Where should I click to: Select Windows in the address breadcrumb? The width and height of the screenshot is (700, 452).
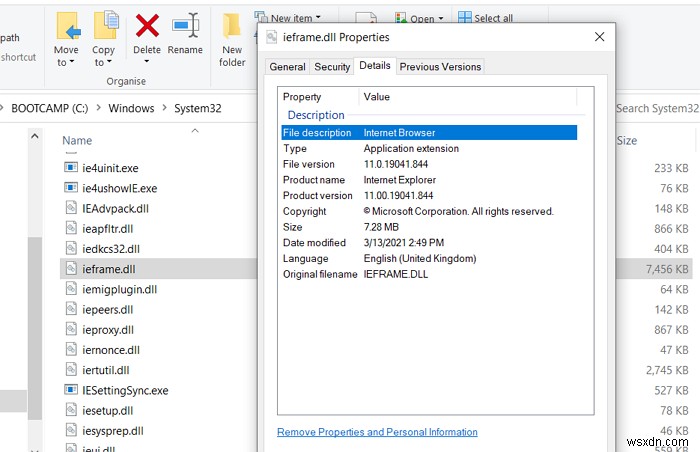tap(131, 108)
